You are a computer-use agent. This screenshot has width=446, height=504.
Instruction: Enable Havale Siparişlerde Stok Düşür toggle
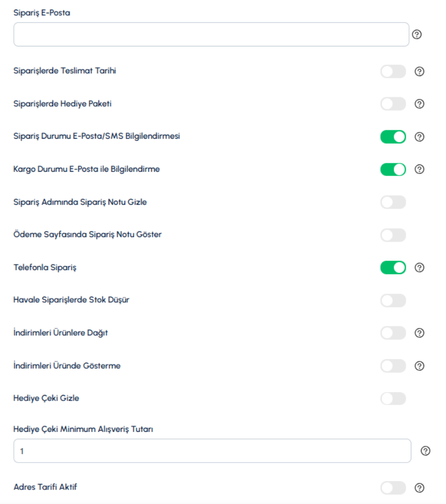(393, 300)
